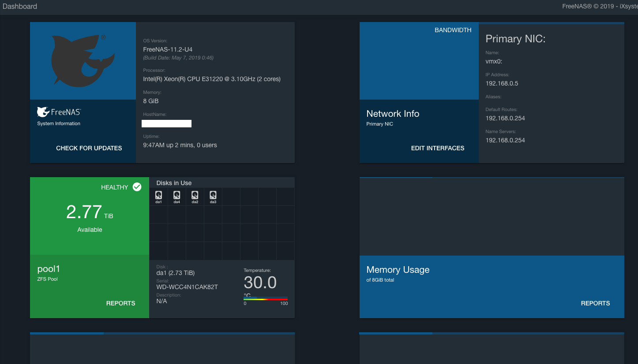Click serial number WD-WCC4N1CAK82T
Screen dimensions: 638x364
click(x=187, y=287)
